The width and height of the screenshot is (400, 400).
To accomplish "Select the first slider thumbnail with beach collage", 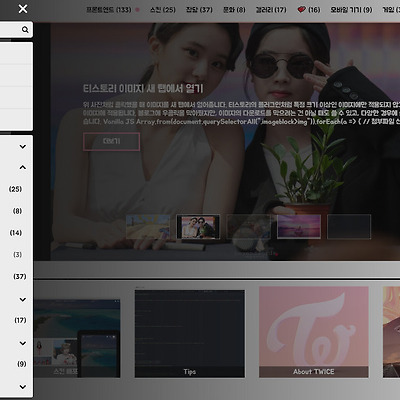I will (x=148, y=227).
